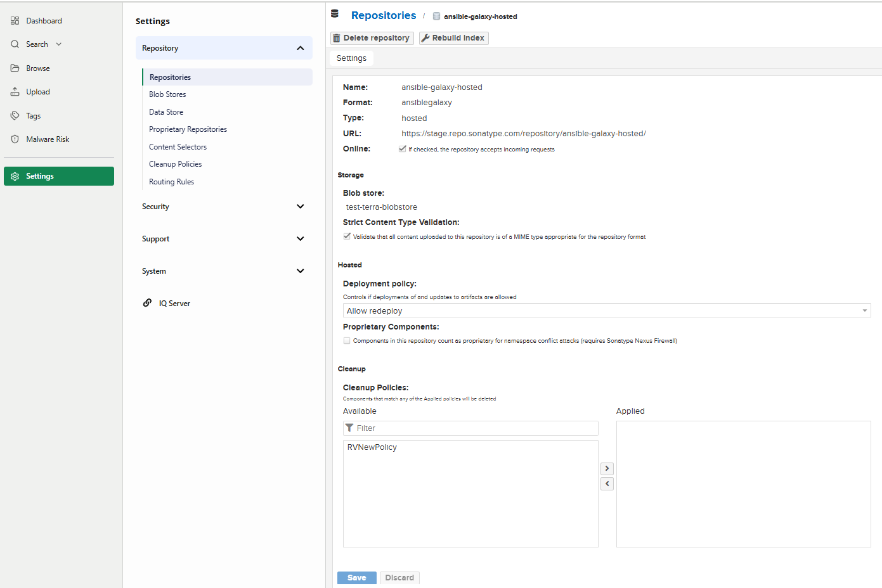Collapse the Repository settings section
Screen dimensions: 882x588
coord(301,48)
